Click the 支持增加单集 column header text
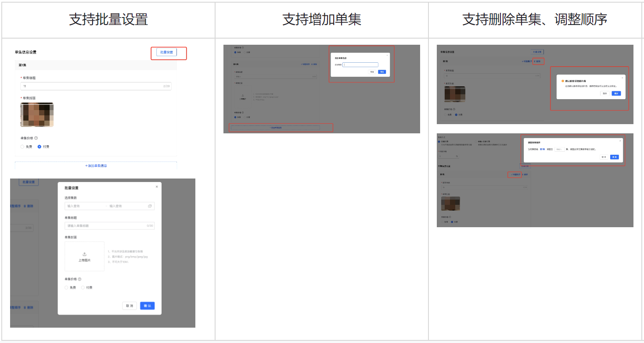This screenshot has width=644, height=343. (322, 20)
